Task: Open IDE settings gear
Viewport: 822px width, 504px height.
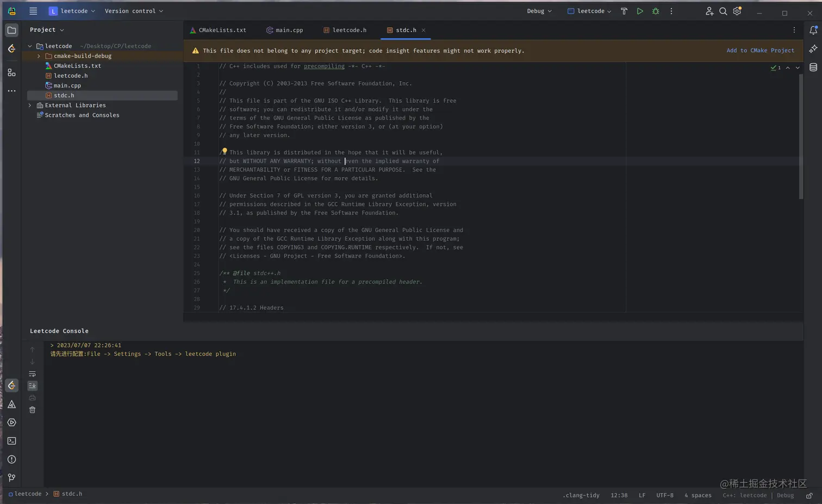Action: click(737, 11)
